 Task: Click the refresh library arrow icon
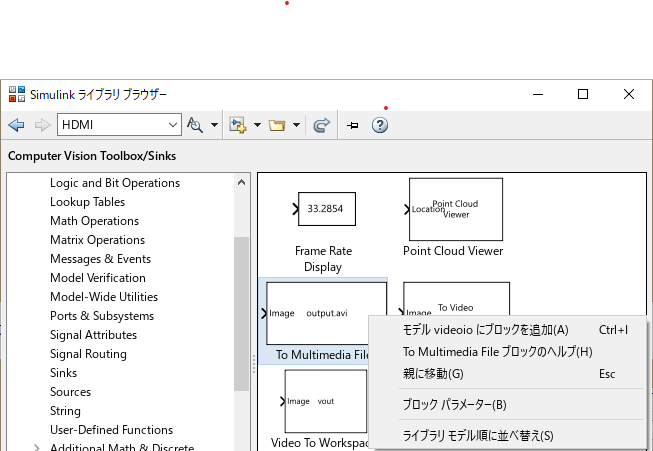point(322,125)
